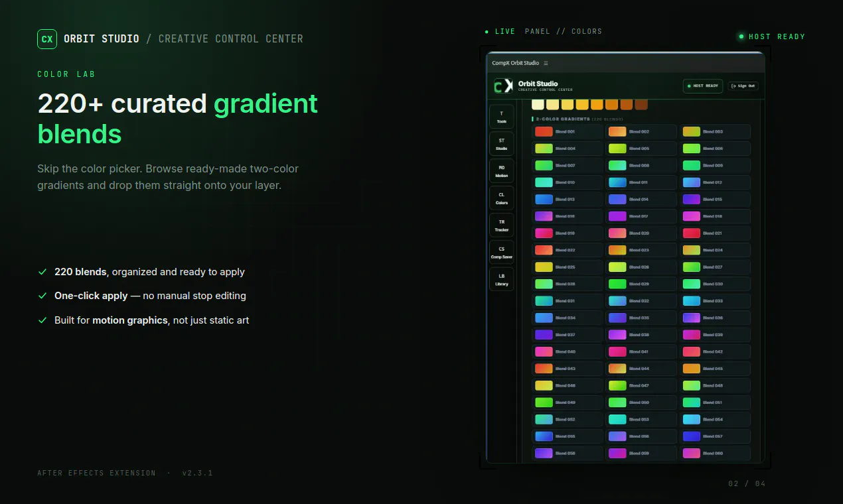Apply the Blend 002 gradient

point(641,131)
